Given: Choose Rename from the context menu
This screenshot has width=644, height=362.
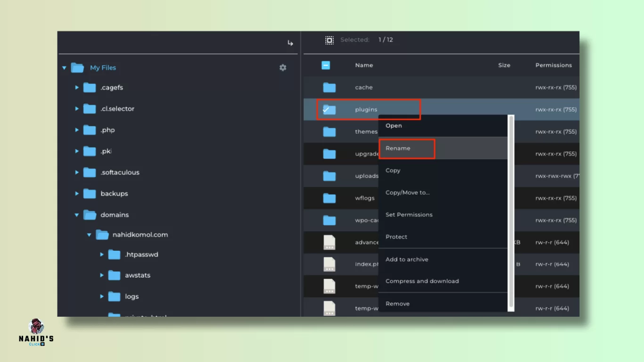Looking at the screenshot, I should coord(443,148).
